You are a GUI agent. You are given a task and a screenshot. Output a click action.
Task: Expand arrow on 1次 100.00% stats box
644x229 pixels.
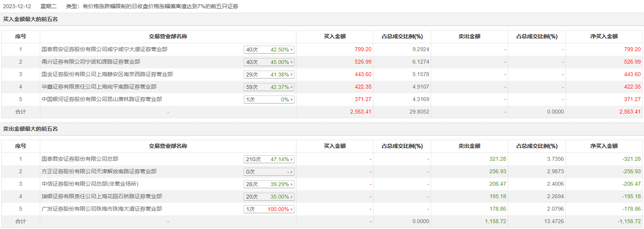[x=292, y=209]
